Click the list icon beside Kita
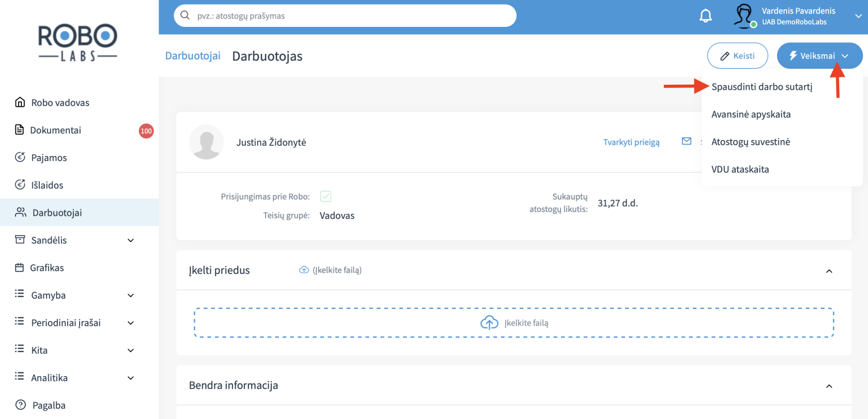 [x=20, y=349]
